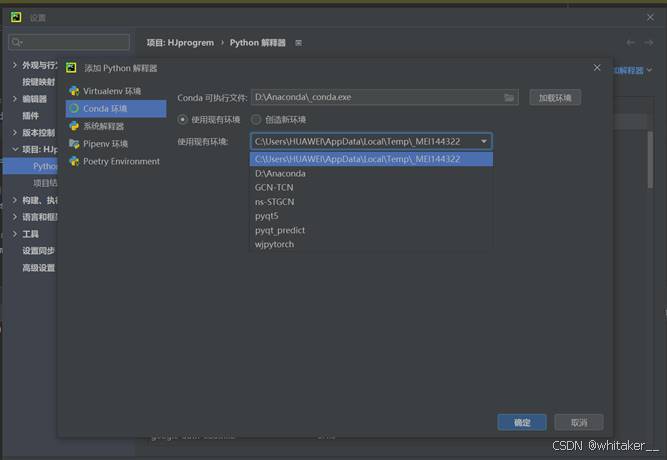Click the settings page vertical scrollbar
Screen dimensions: 667x460
tap(650, 160)
